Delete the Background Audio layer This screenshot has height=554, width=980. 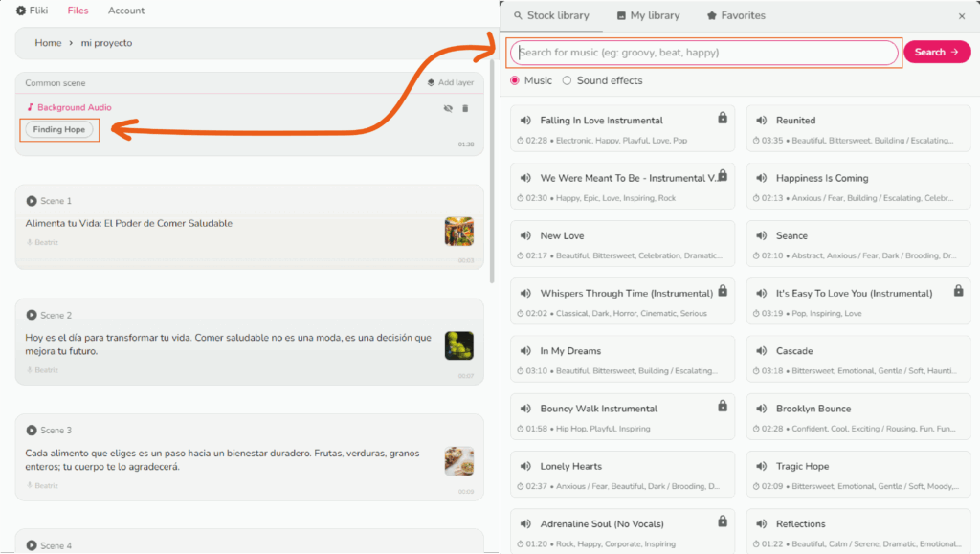pyautogui.click(x=465, y=108)
